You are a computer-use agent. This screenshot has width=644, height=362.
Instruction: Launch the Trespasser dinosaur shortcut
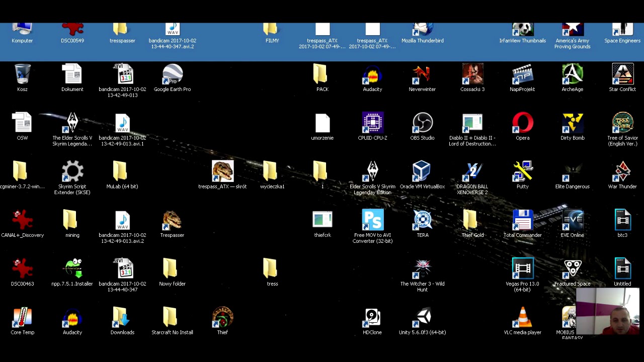(x=172, y=224)
